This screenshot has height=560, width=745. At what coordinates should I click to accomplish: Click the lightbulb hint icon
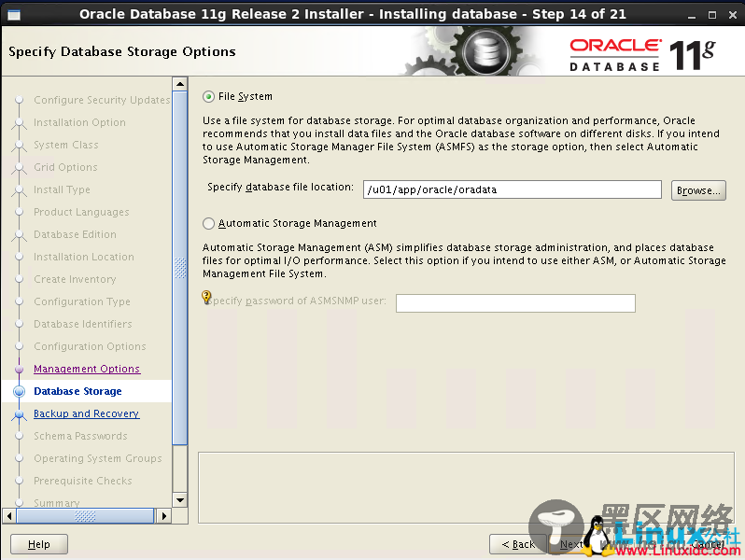pyautogui.click(x=206, y=297)
